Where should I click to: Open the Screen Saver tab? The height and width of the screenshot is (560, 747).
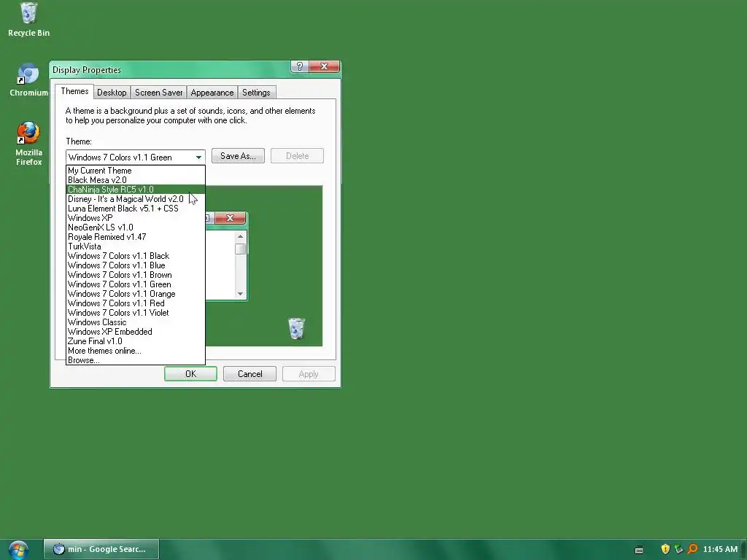pyautogui.click(x=158, y=93)
